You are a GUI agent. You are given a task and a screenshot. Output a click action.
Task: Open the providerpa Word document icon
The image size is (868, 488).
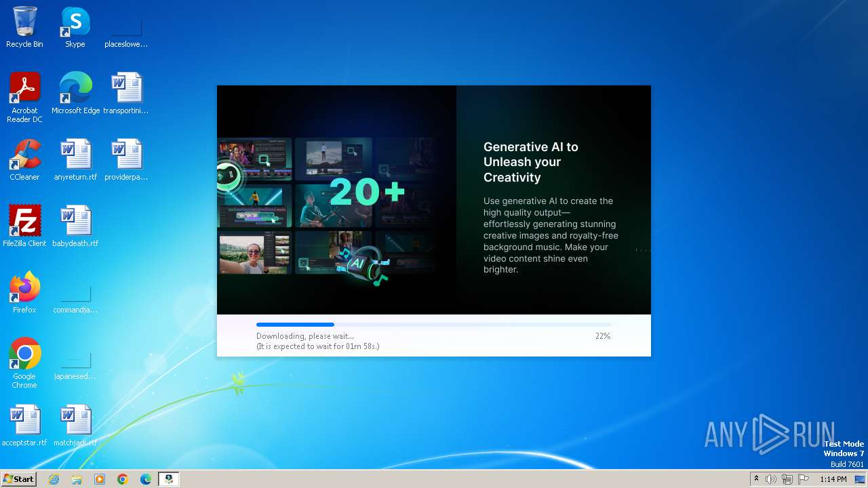pos(126,160)
